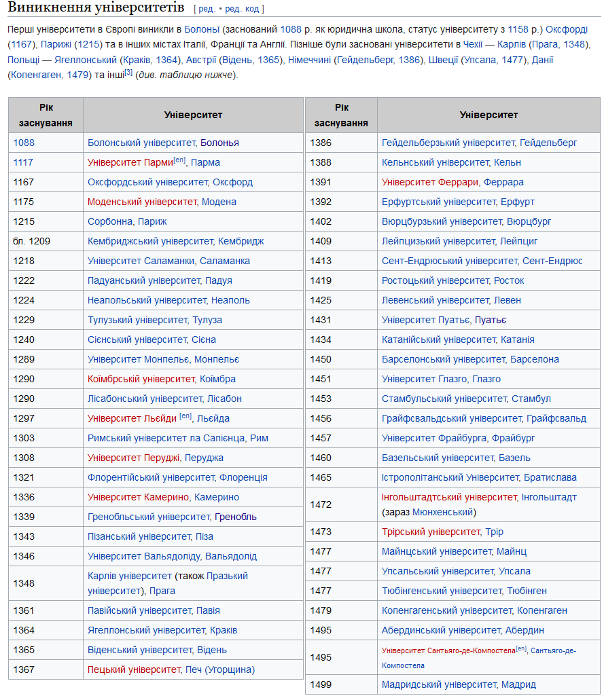Open red link Моденський університет
604x700 pixels.
tap(142, 202)
